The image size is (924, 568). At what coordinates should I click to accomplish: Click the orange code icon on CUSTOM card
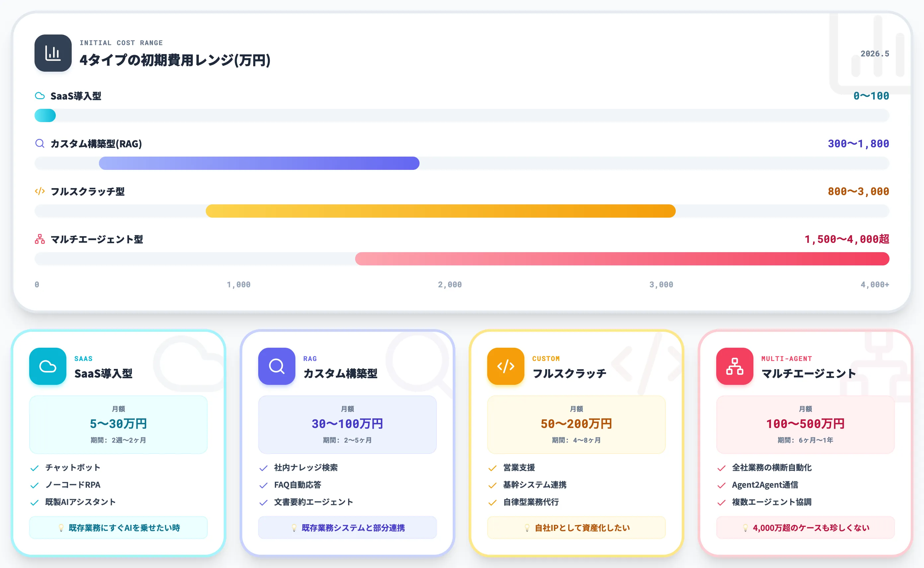[506, 366]
